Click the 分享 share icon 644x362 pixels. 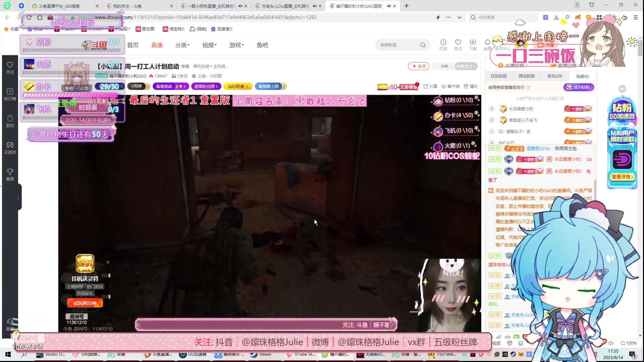(x=430, y=86)
